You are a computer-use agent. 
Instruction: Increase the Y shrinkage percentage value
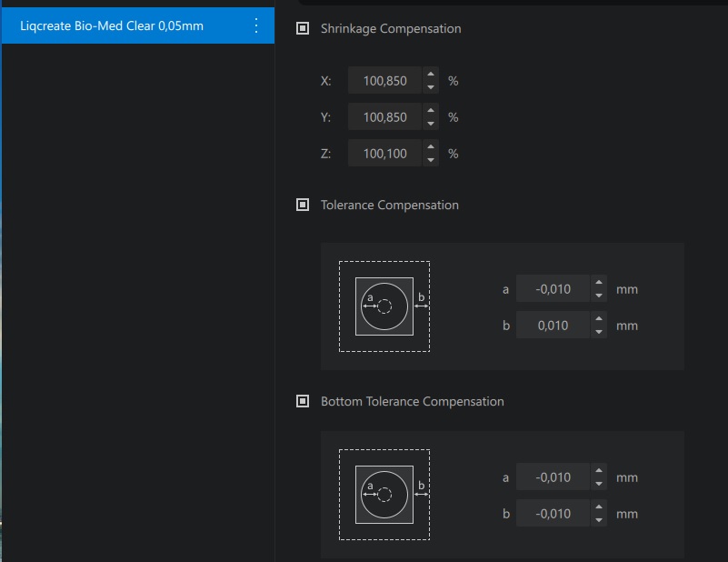[431, 111]
